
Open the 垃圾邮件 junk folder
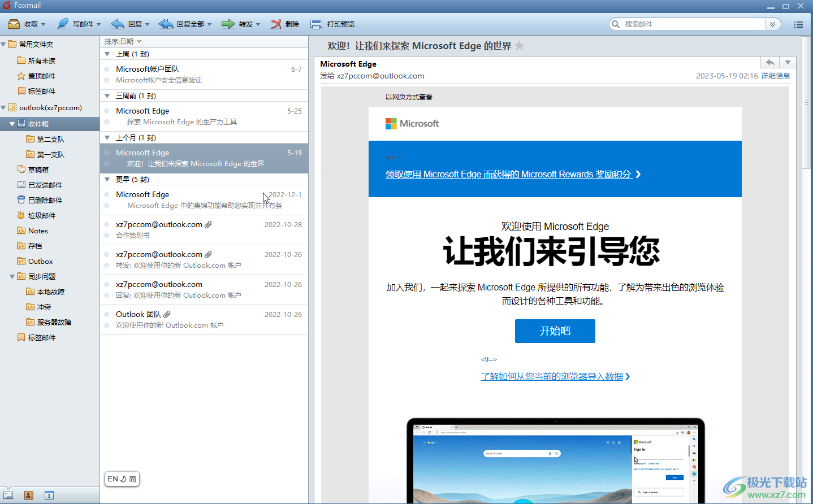click(x=42, y=215)
